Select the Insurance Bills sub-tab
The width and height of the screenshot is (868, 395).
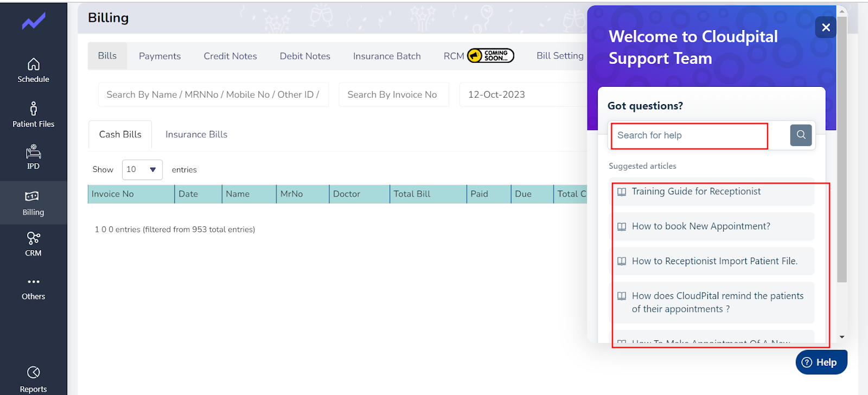(196, 135)
